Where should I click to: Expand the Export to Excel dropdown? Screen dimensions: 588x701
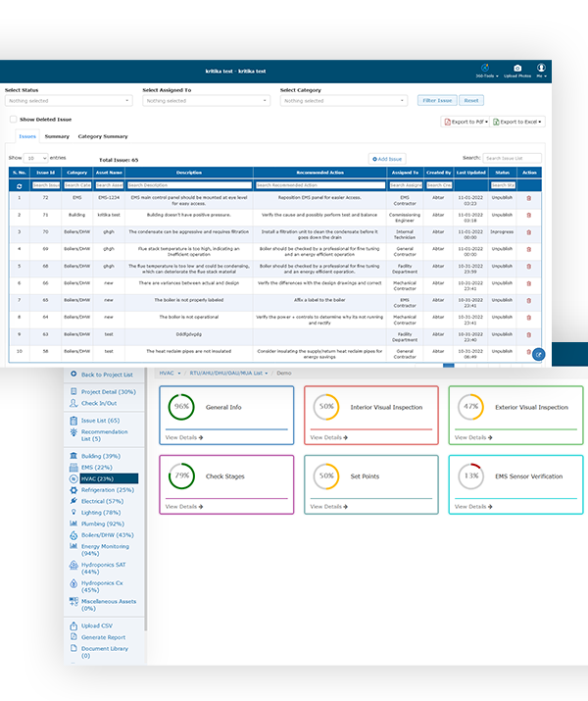pos(517,122)
